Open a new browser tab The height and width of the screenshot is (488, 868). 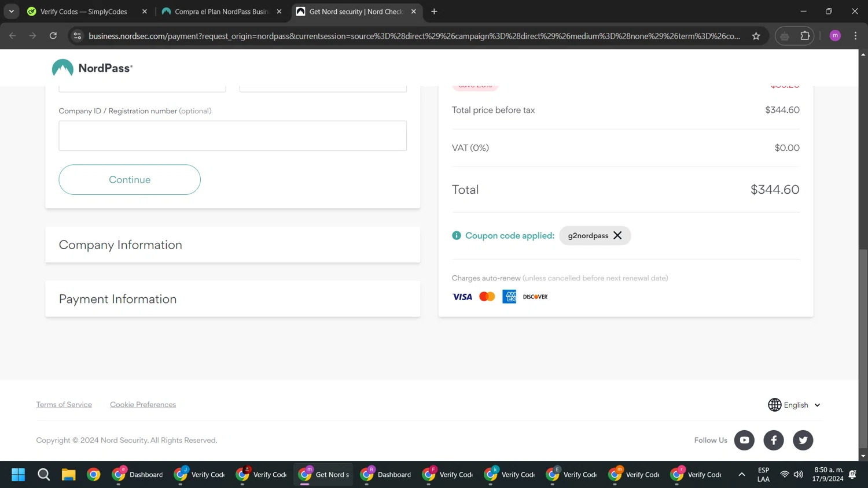[434, 12]
